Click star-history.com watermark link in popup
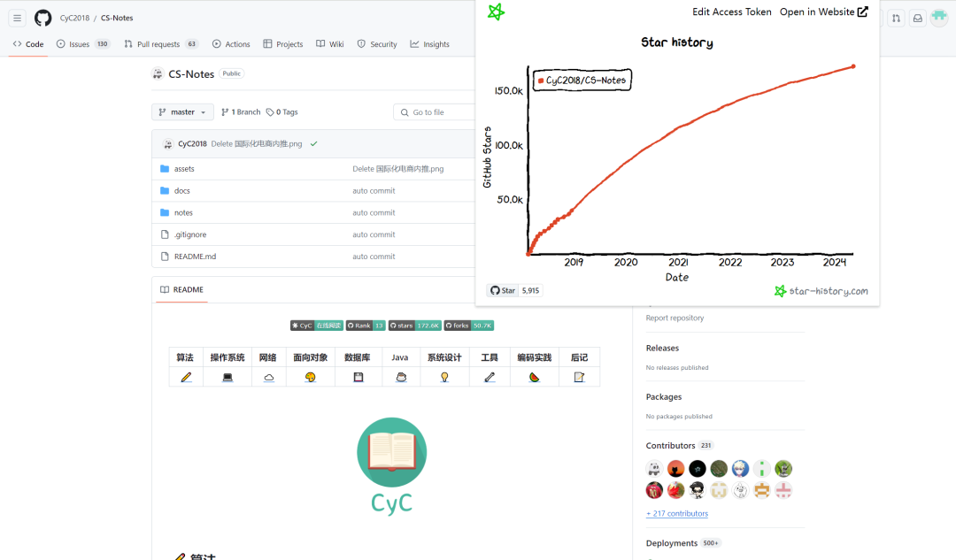 pyautogui.click(x=821, y=291)
